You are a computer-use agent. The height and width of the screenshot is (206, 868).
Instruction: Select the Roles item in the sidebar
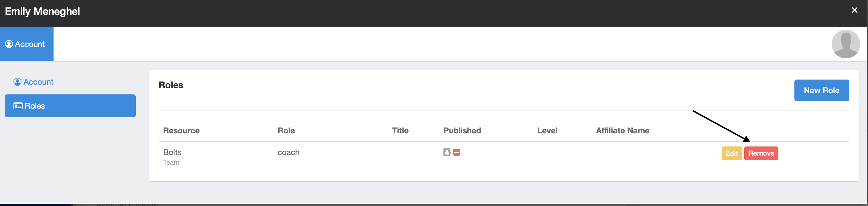tap(70, 106)
